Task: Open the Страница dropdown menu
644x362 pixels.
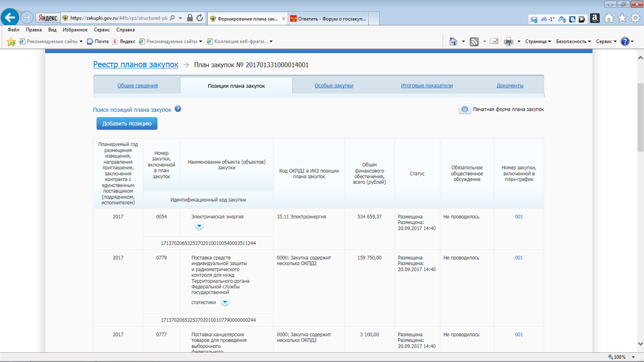Action: (538, 41)
